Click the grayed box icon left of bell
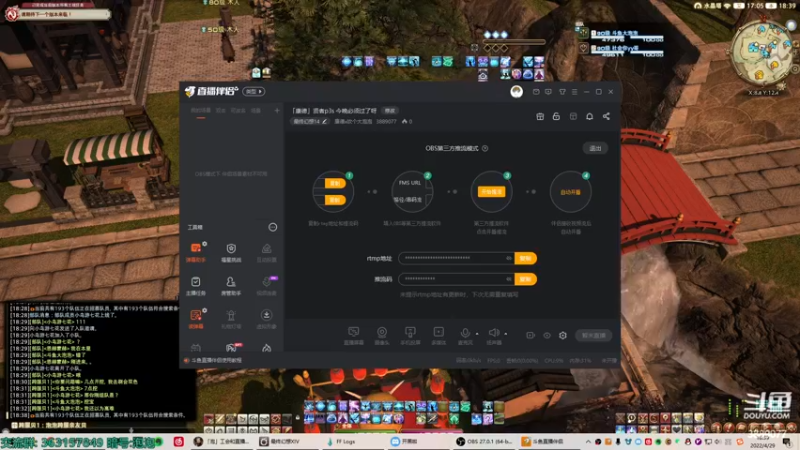This screenshot has height=450, width=800. (573, 116)
